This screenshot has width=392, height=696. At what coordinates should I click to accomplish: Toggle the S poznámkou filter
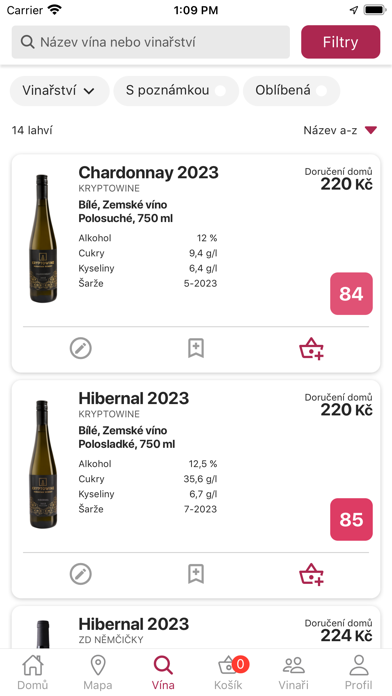point(176,91)
